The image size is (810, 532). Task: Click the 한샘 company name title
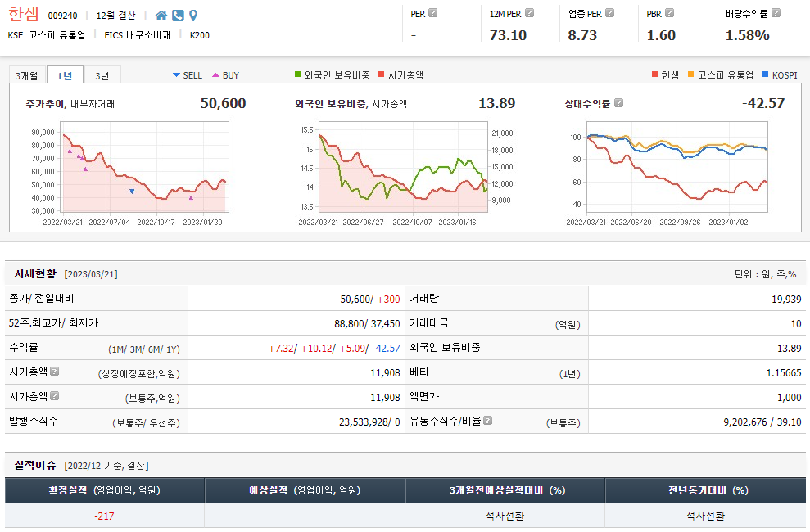(23, 15)
